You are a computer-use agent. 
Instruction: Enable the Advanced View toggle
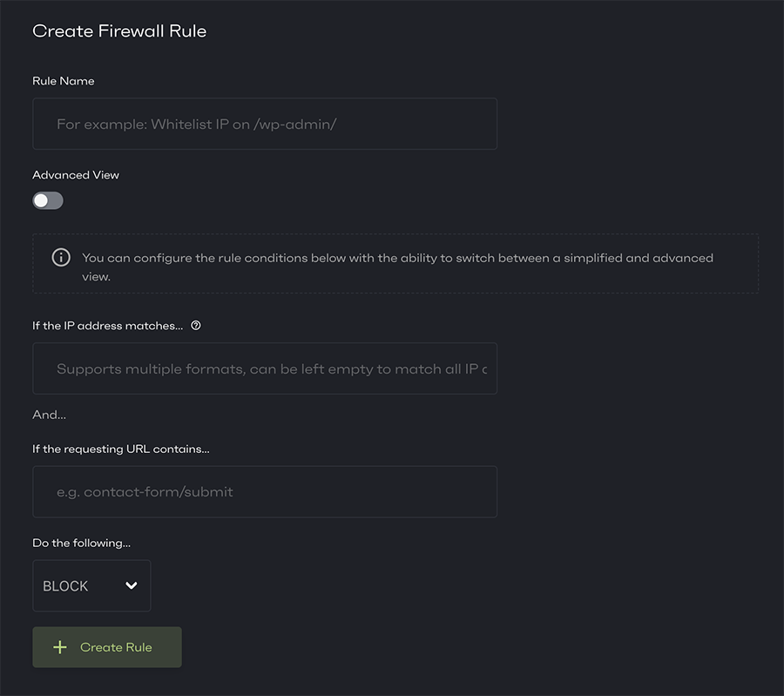click(x=48, y=201)
